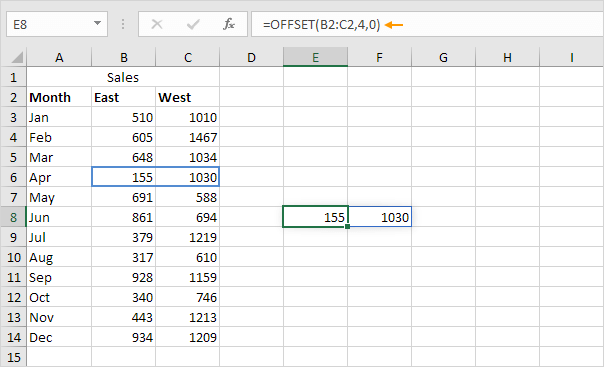Viewport: 604px width, 367px height.
Task: Click the Oct cell
Action: (59, 297)
